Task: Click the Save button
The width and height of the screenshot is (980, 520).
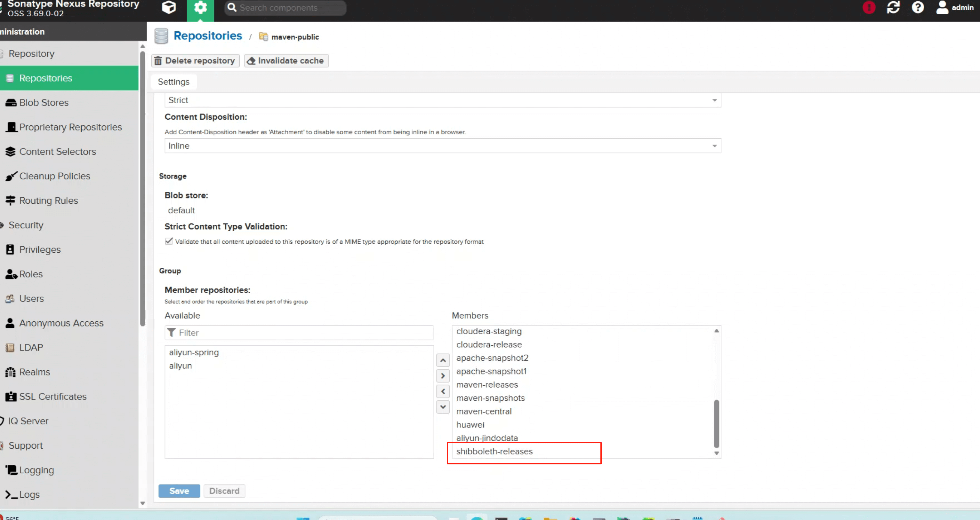Action: pos(179,491)
